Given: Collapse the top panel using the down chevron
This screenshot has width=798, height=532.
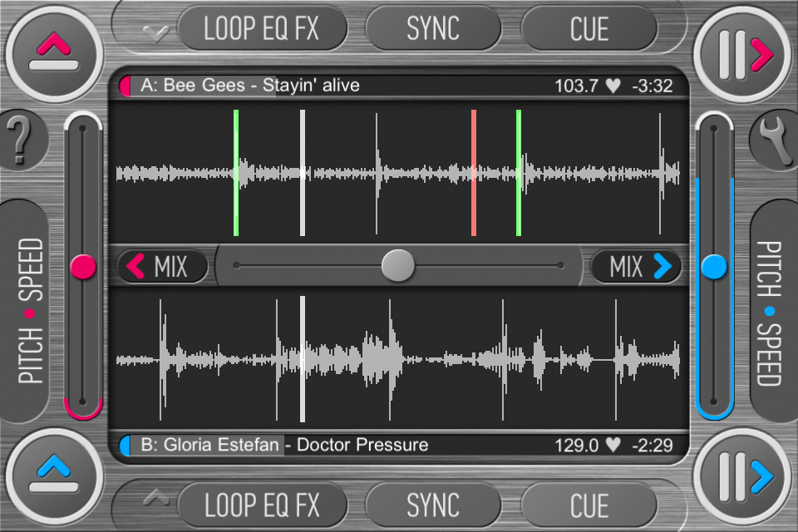Looking at the screenshot, I should coord(155,33).
